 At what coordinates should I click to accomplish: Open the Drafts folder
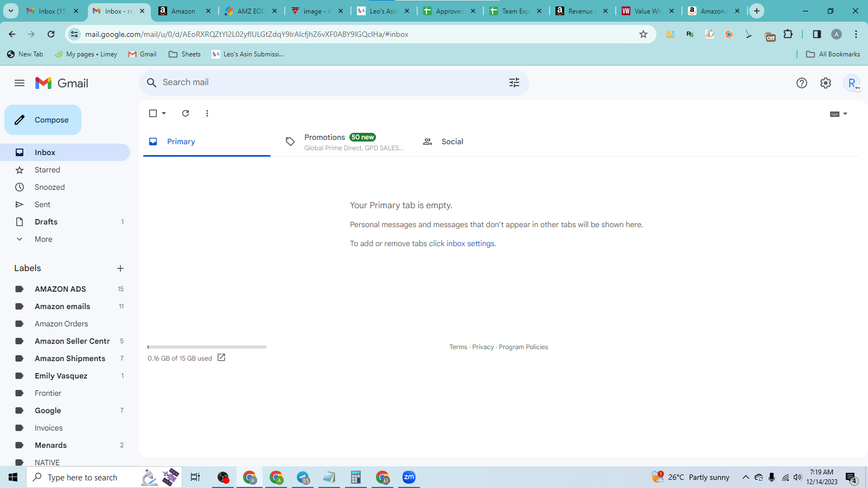tap(65, 222)
